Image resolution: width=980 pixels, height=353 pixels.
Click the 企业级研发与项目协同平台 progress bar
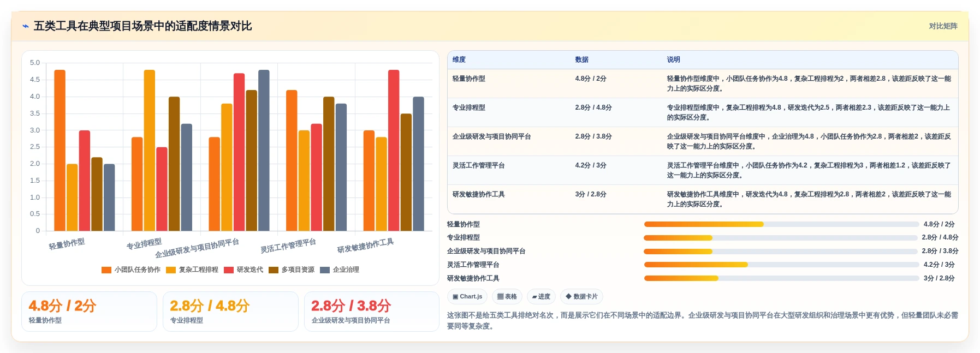coord(781,252)
